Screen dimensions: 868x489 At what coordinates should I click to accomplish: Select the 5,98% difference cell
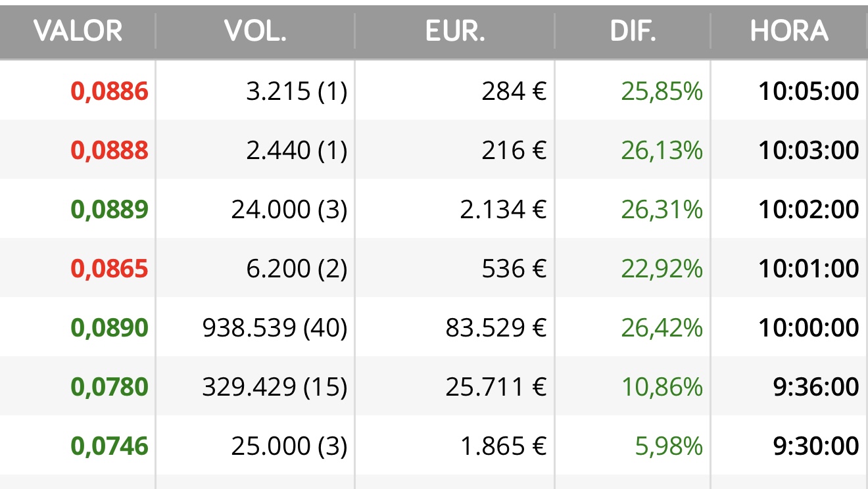(x=669, y=446)
